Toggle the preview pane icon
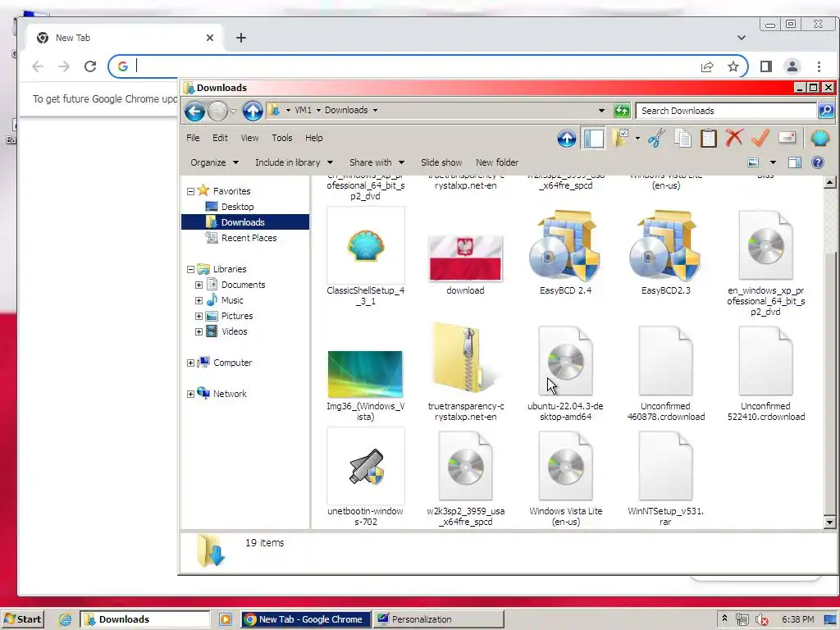 click(794, 162)
